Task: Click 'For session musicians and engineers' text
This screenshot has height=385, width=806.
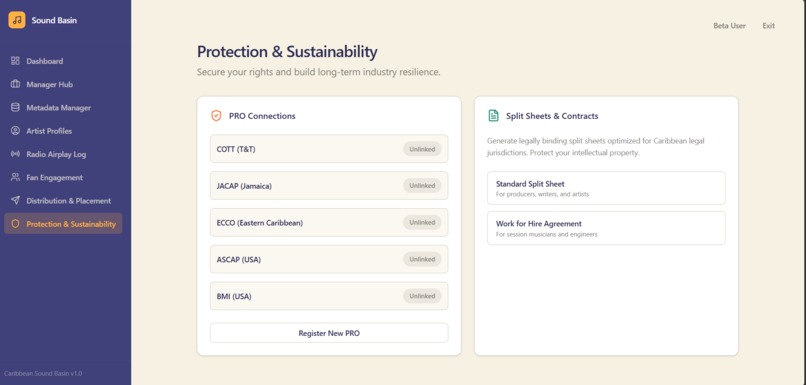Action: [546, 234]
